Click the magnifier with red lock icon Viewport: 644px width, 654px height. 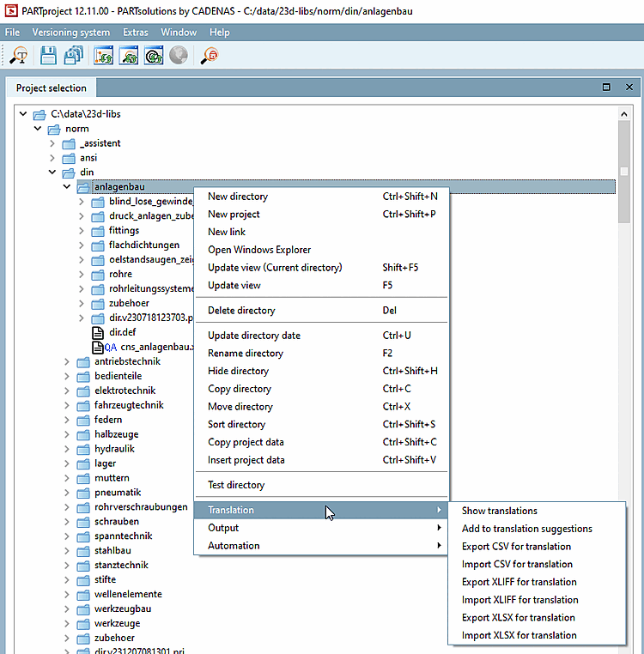210,55
